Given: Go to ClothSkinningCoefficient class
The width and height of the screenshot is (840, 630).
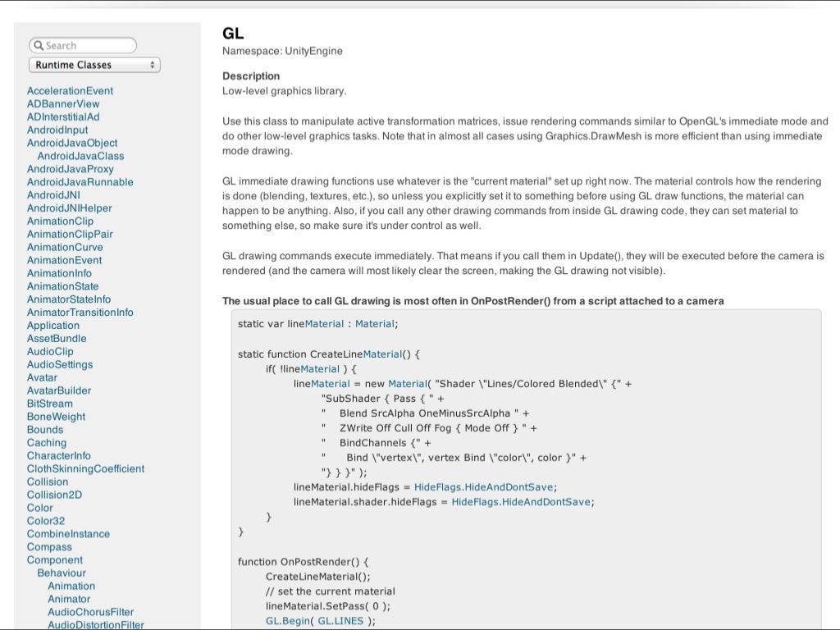Looking at the screenshot, I should coord(85,468).
